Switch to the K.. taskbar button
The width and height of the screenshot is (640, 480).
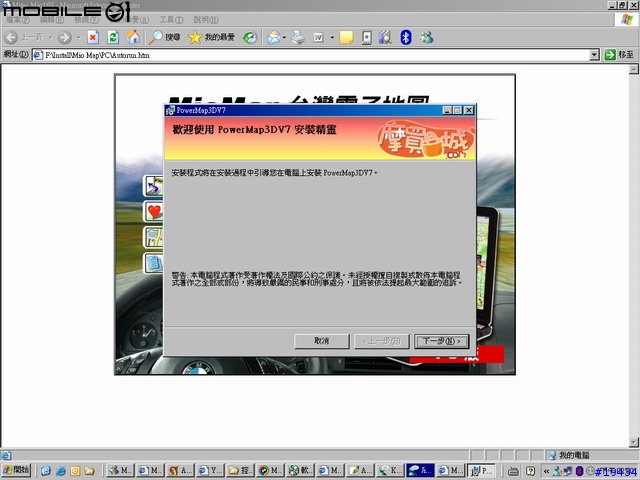(390, 471)
